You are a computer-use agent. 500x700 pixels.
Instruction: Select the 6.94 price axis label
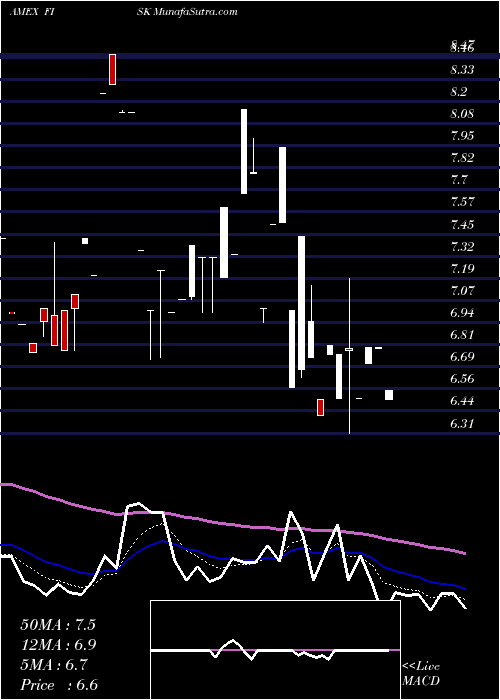pyautogui.click(x=462, y=313)
